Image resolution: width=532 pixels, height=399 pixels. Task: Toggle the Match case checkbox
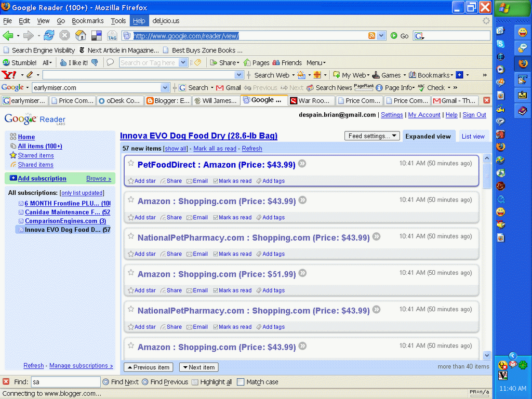[241, 382]
